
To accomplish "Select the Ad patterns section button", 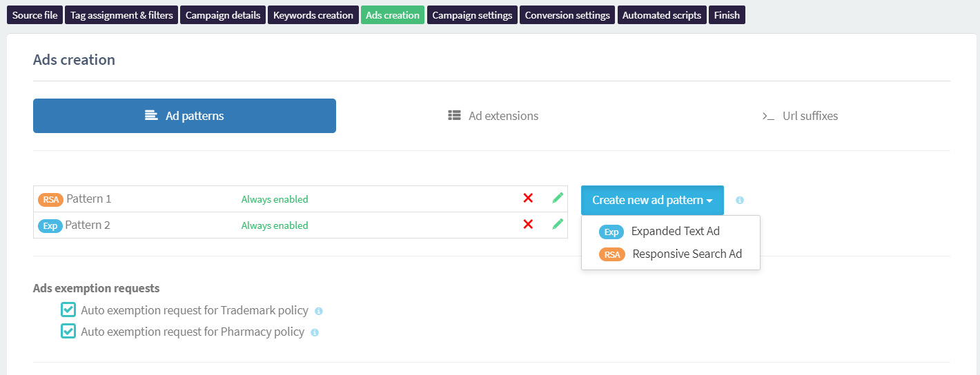I will coord(184,116).
